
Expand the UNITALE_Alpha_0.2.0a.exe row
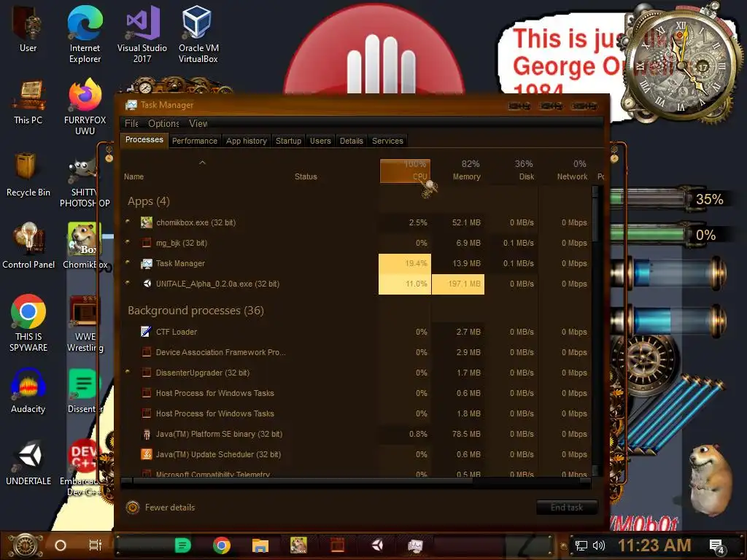(x=128, y=283)
